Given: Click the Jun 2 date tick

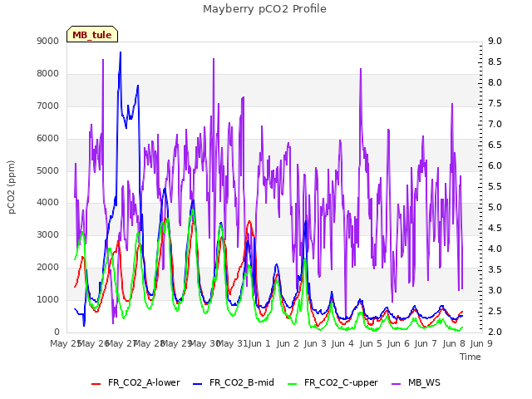Looking at the screenshot, I should 288,343.
